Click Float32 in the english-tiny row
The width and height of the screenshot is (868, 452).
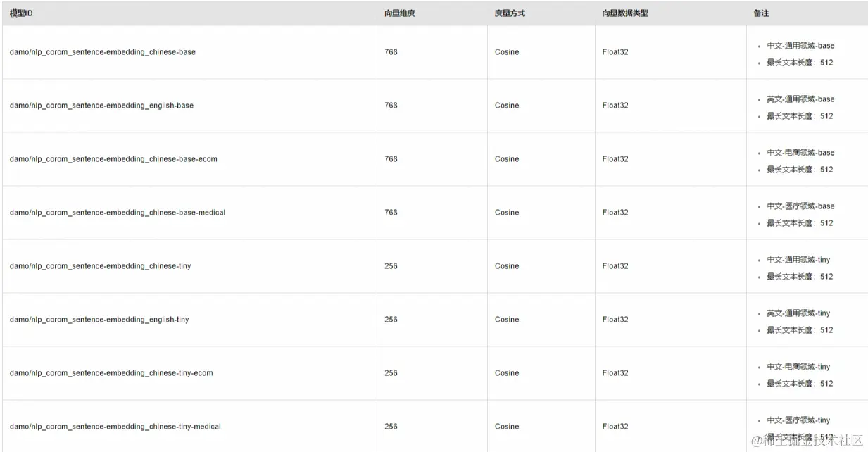[615, 320]
